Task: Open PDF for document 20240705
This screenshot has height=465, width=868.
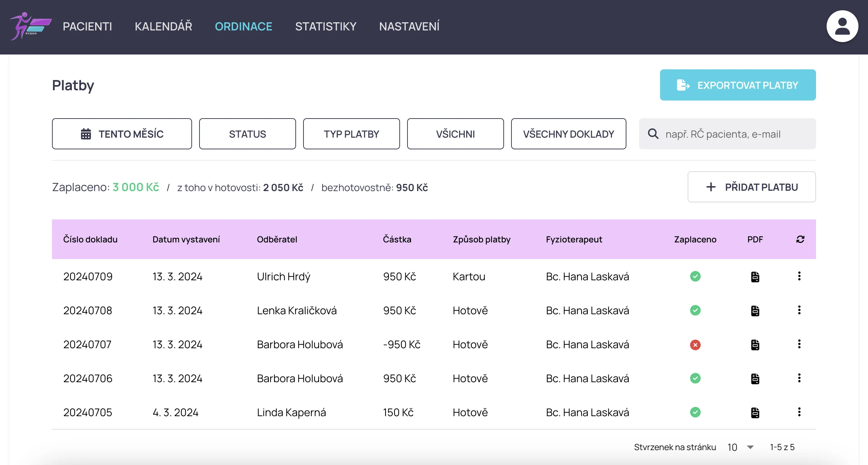Action: pyautogui.click(x=755, y=413)
